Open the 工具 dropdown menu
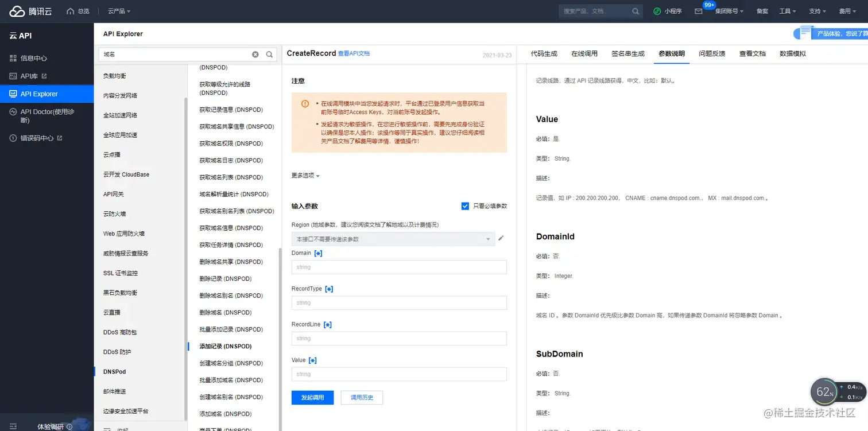 788,11
